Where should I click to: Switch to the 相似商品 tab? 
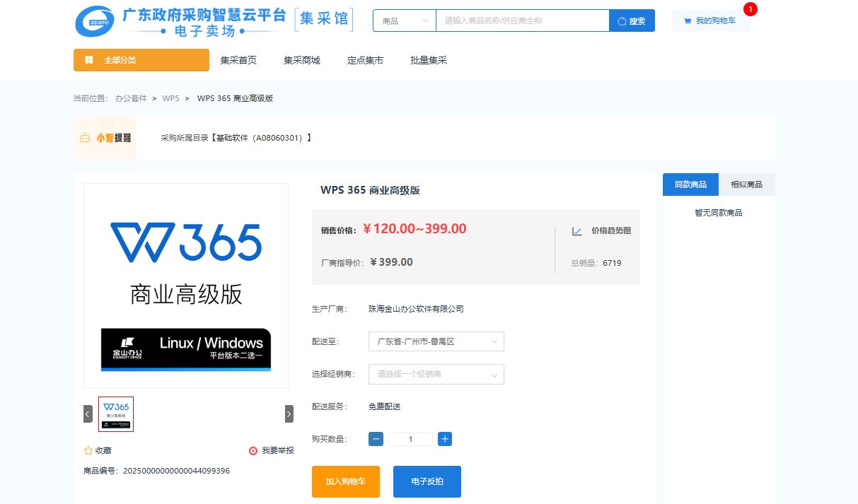coord(747,184)
